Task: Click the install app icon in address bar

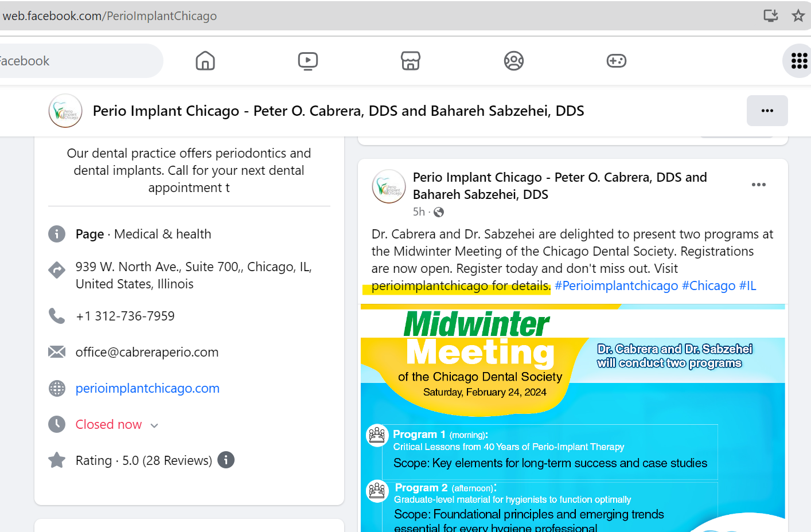Action: pos(770,15)
